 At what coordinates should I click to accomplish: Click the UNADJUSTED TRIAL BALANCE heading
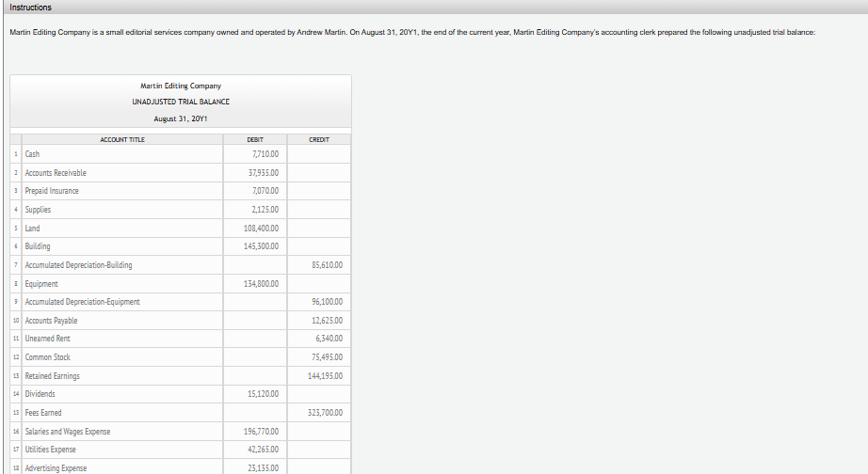point(181,102)
